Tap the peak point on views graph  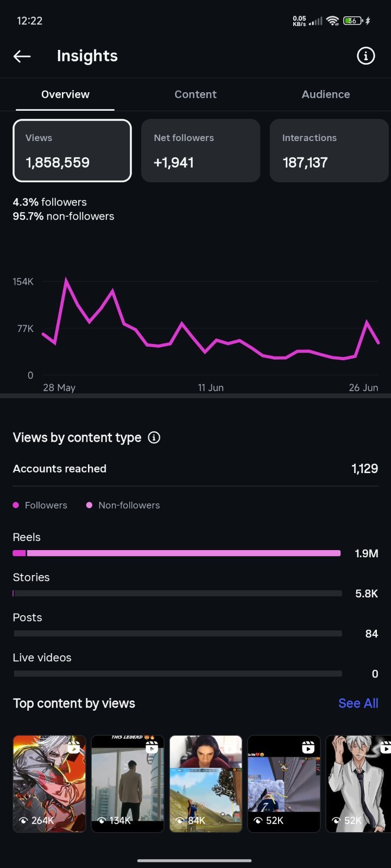[x=66, y=280]
